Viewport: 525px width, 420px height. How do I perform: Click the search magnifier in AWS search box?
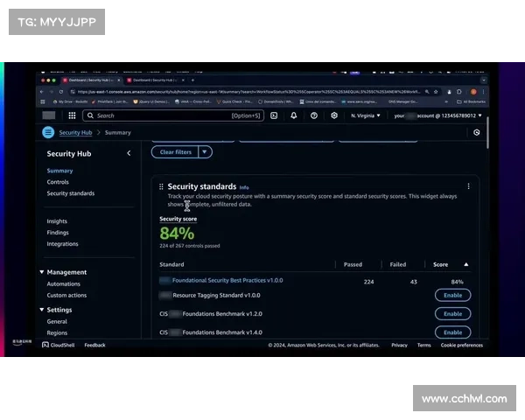point(90,115)
